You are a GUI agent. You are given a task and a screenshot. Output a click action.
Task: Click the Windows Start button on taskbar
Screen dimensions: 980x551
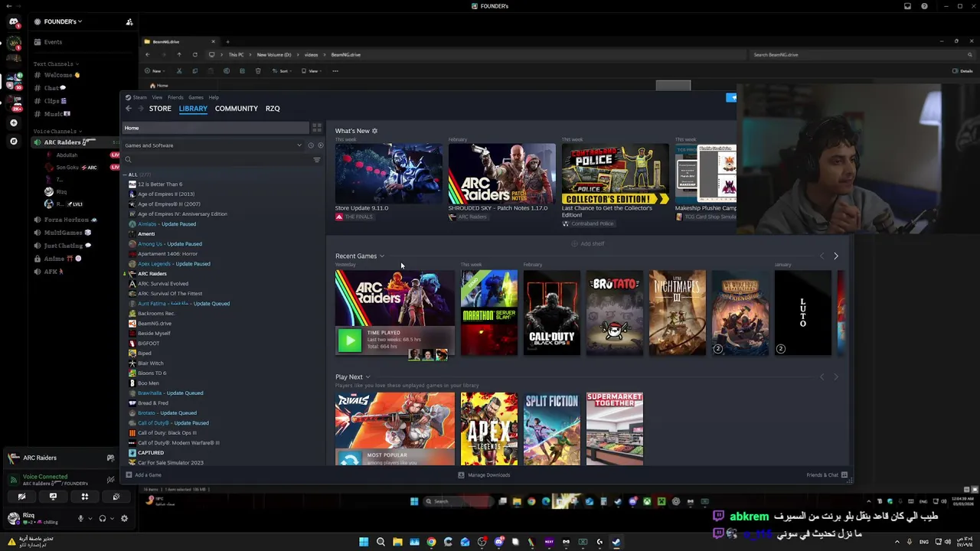click(364, 542)
